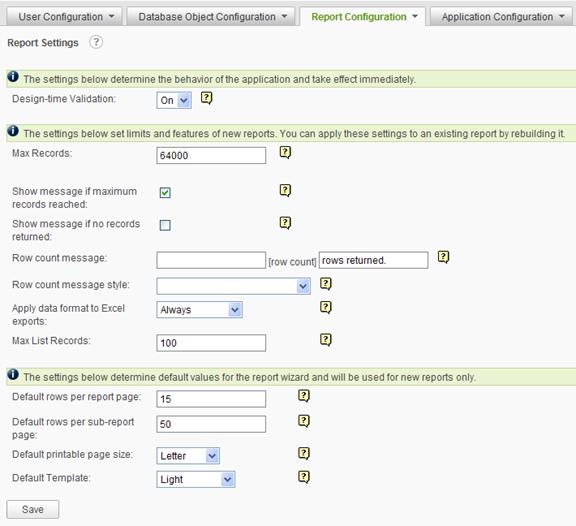Click the Save button
Screen dimensions: 576x526
click(33, 509)
